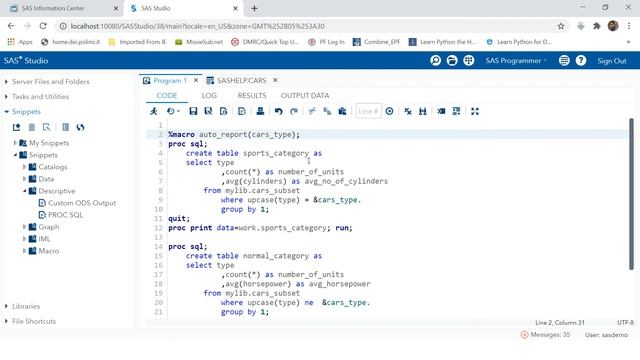Switch to the OUTPUT DATA tab
Screen dimensions: 640x360
(x=305, y=96)
